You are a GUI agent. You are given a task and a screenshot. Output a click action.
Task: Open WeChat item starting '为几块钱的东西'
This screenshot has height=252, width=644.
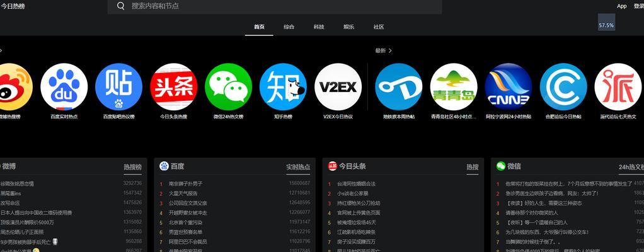pos(547,232)
